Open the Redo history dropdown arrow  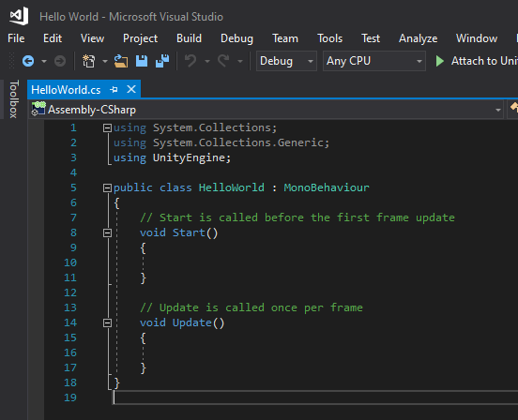(x=240, y=61)
